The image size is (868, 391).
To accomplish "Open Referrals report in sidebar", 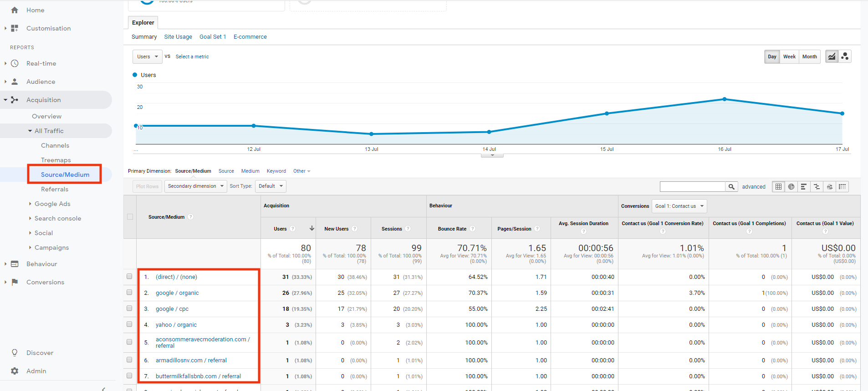I will pos(55,189).
